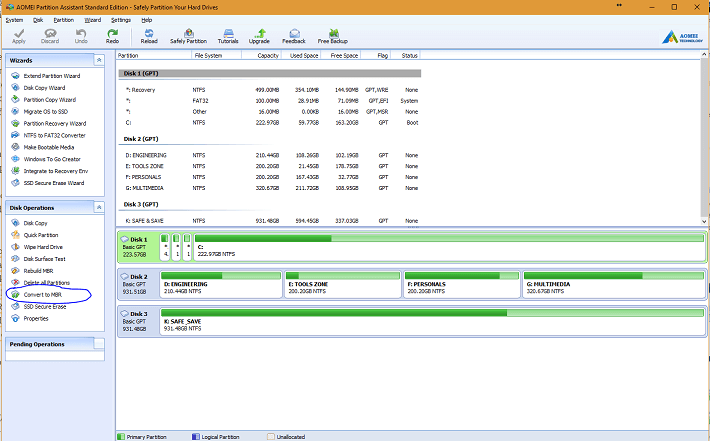The height and width of the screenshot is (441, 710).
Task: Open Windows To Go Creator
Action: pos(52,159)
